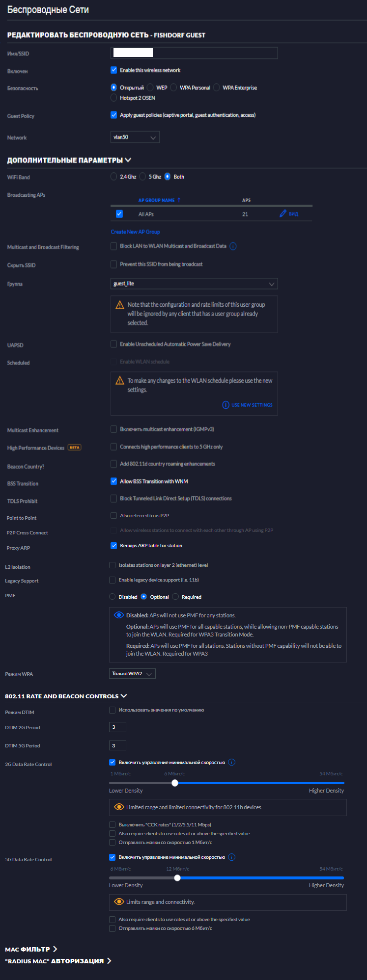The image size is (367, 980).
Task: Expand the RADIUS MAC авторизация section
Action: click(x=58, y=961)
